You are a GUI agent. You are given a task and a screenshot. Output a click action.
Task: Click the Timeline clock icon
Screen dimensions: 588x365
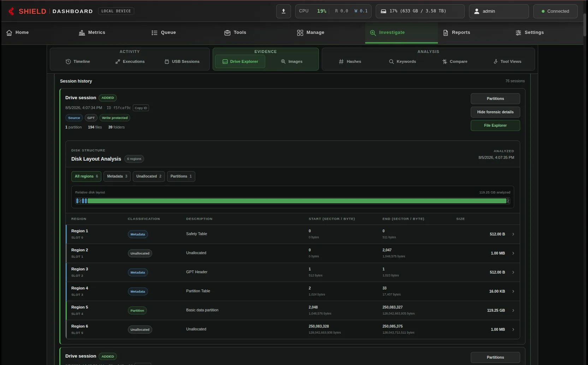pos(68,61)
